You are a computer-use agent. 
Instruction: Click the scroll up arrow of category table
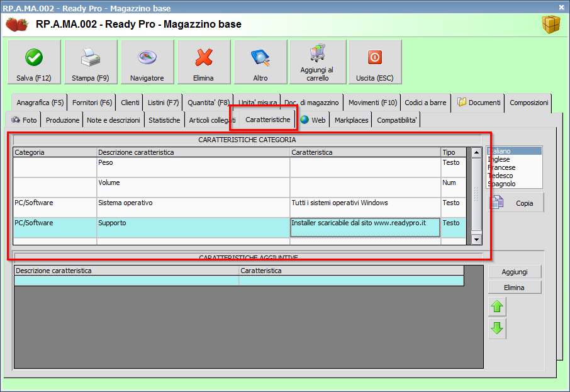[476, 152]
